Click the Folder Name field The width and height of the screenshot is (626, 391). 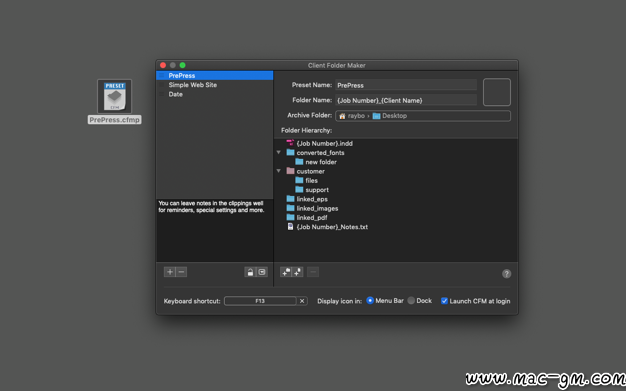coord(406,100)
